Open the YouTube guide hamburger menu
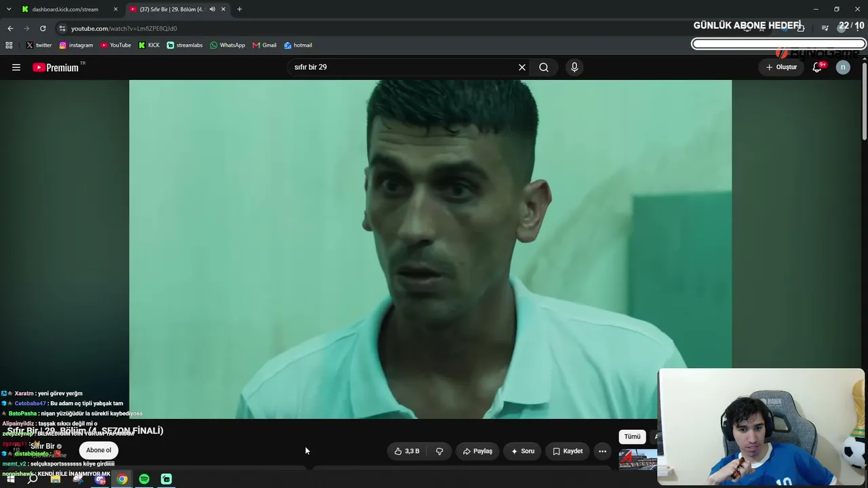 (x=16, y=67)
